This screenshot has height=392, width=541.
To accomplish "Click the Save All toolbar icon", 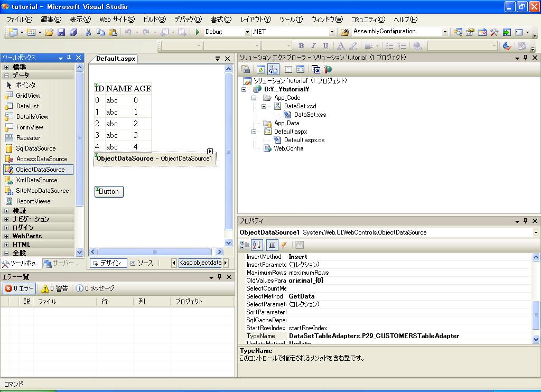I will (x=73, y=32).
